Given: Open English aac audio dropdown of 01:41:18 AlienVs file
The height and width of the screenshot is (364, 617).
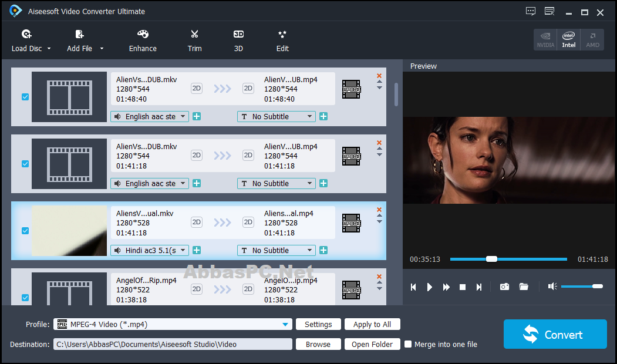Looking at the screenshot, I should click(x=150, y=183).
